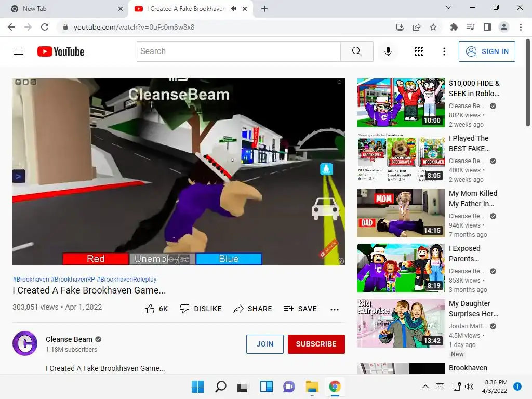
Task: Go back with the browser back arrow
Action: (x=11, y=27)
